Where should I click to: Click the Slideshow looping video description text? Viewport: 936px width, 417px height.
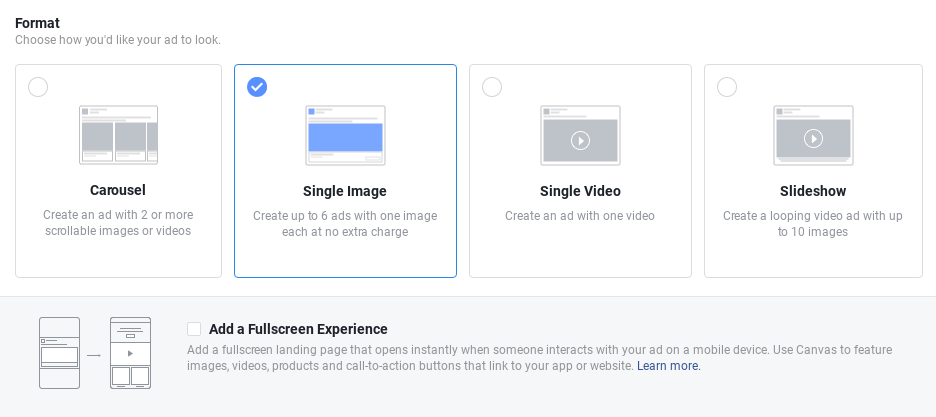(x=812, y=224)
